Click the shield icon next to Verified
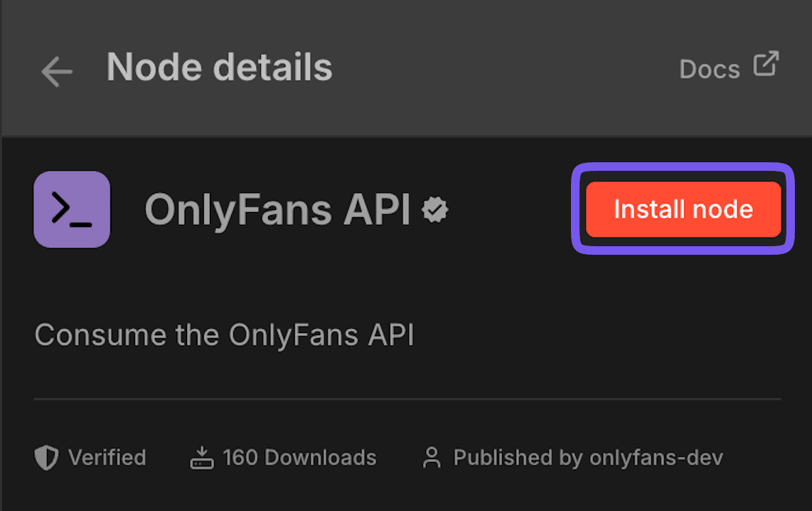This screenshot has width=812, height=511. click(x=45, y=458)
